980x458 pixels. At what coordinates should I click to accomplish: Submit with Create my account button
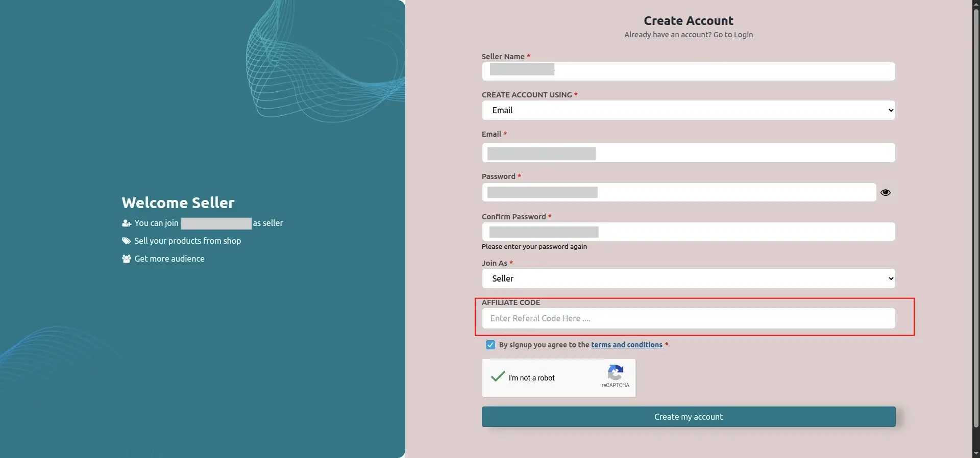tap(689, 417)
